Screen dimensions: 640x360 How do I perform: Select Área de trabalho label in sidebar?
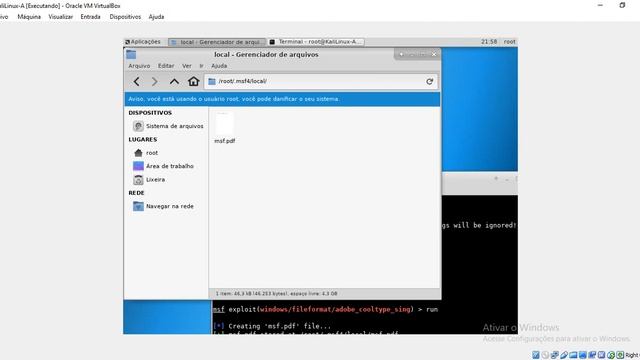[x=170, y=166]
